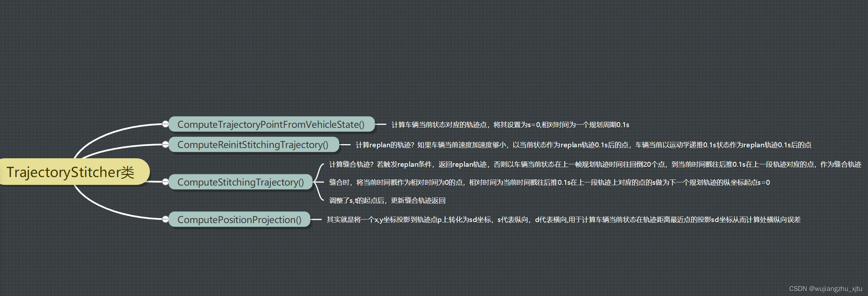Collapse the ComputePositionProjection() branch
The width and height of the screenshot is (868, 296).
pyautogui.click(x=165, y=219)
